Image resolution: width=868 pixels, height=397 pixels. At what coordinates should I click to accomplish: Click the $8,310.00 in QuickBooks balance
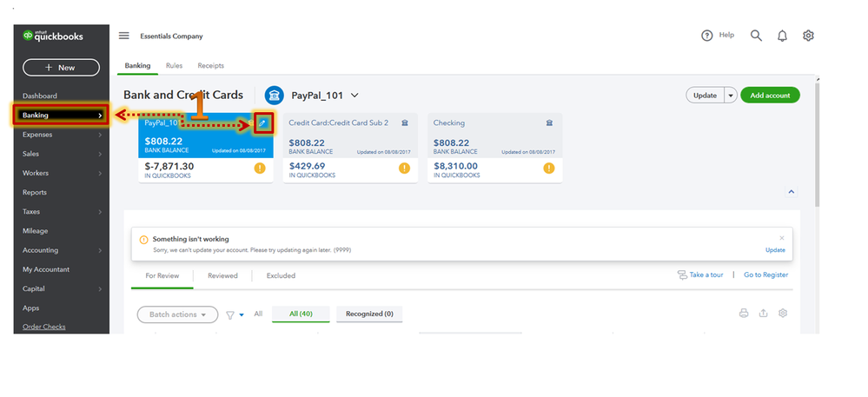coord(457,166)
